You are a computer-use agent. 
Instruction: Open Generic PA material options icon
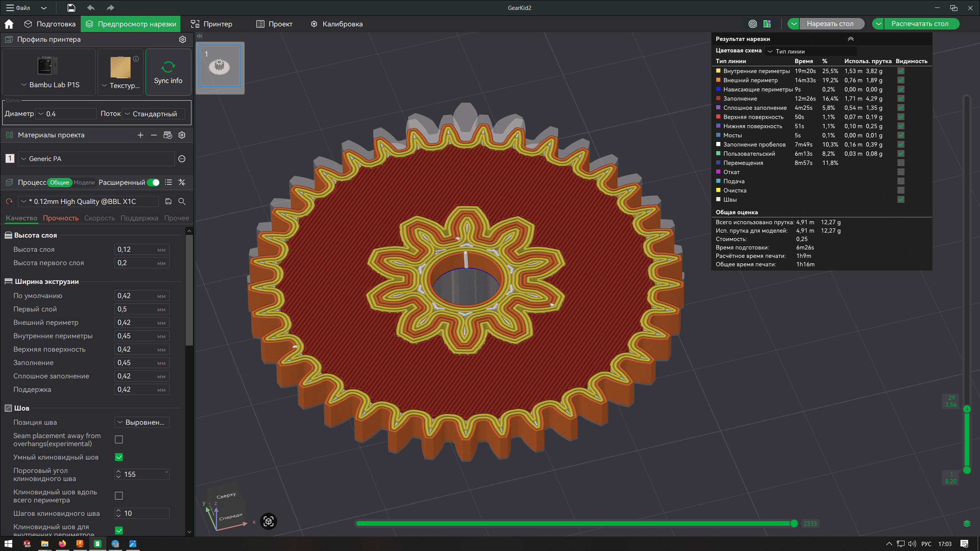[x=182, y=159]
